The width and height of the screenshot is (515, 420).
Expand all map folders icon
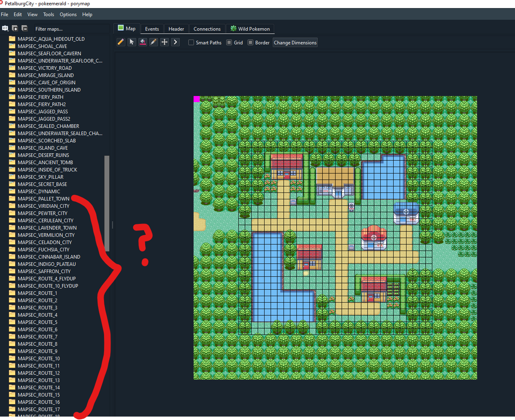[15, 28]
